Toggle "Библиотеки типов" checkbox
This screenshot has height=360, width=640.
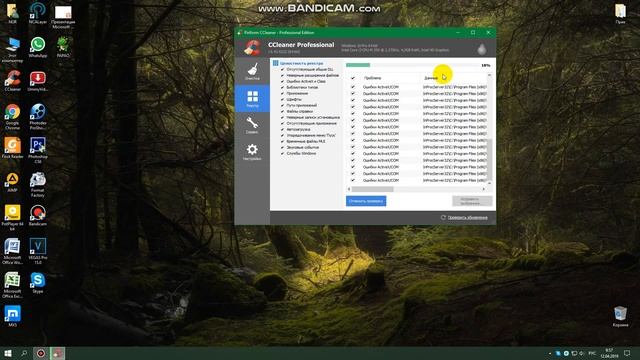[282, 87]
